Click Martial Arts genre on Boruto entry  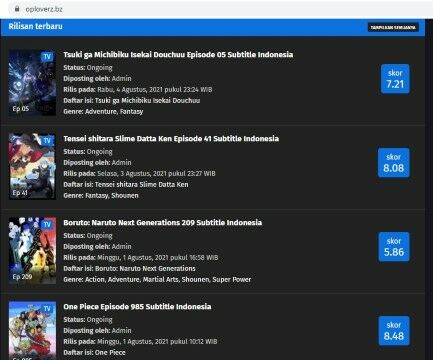161,279
